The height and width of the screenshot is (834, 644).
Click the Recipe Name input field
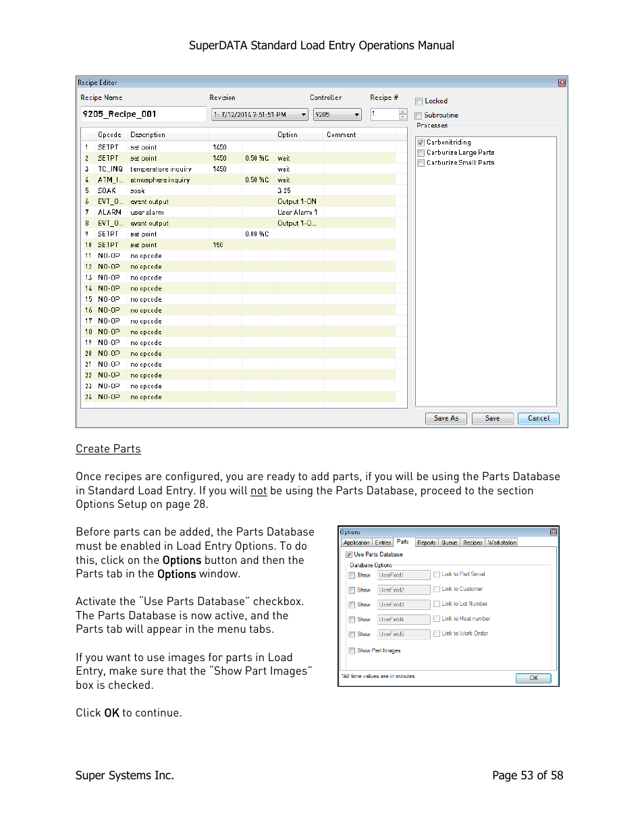(143, 114)
